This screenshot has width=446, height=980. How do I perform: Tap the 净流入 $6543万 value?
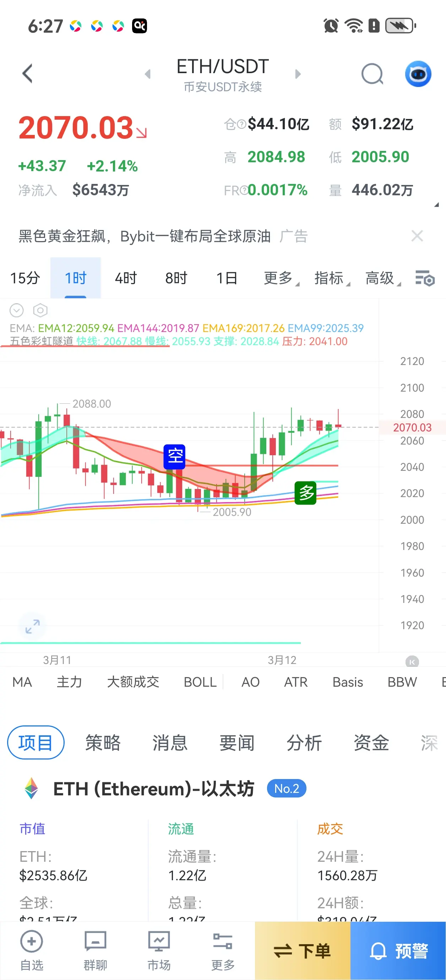[x=100, y=190]
